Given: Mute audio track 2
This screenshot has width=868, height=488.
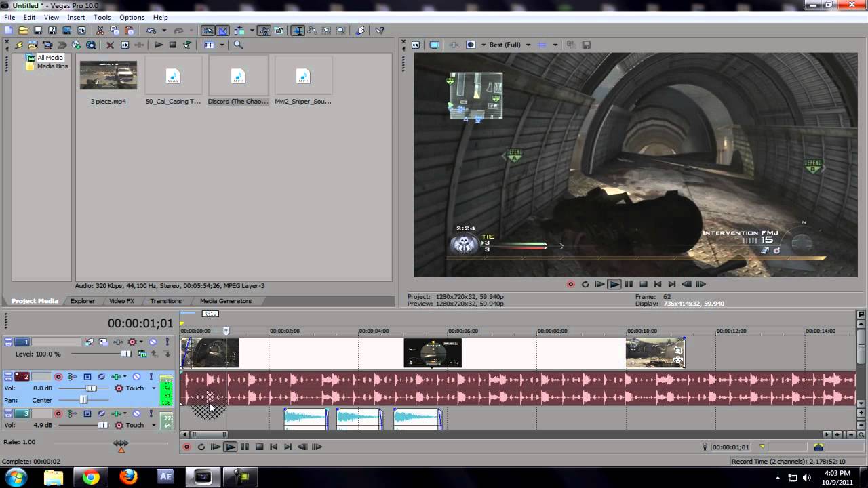Looking at the screenshot, I should [x=136, y=377].
